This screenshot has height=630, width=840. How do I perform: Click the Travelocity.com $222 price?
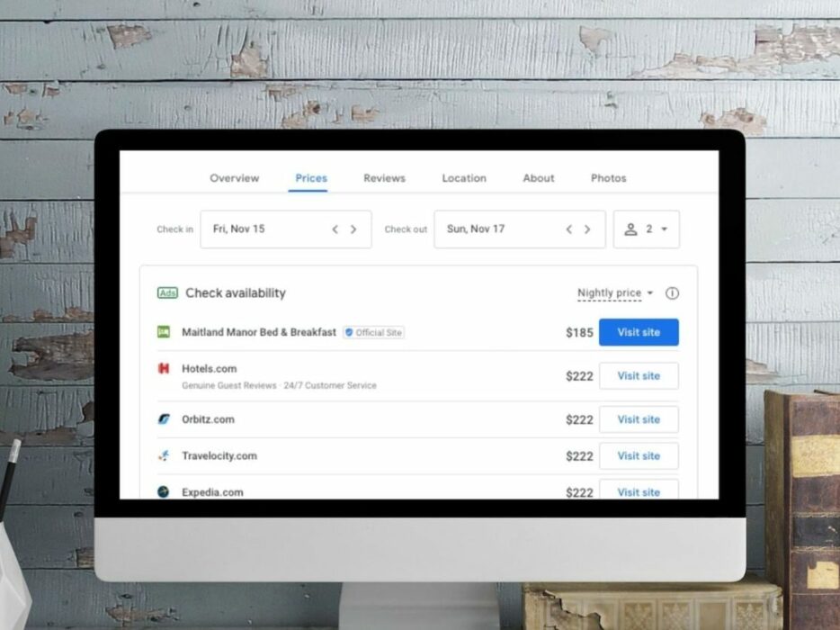[579, 456]
